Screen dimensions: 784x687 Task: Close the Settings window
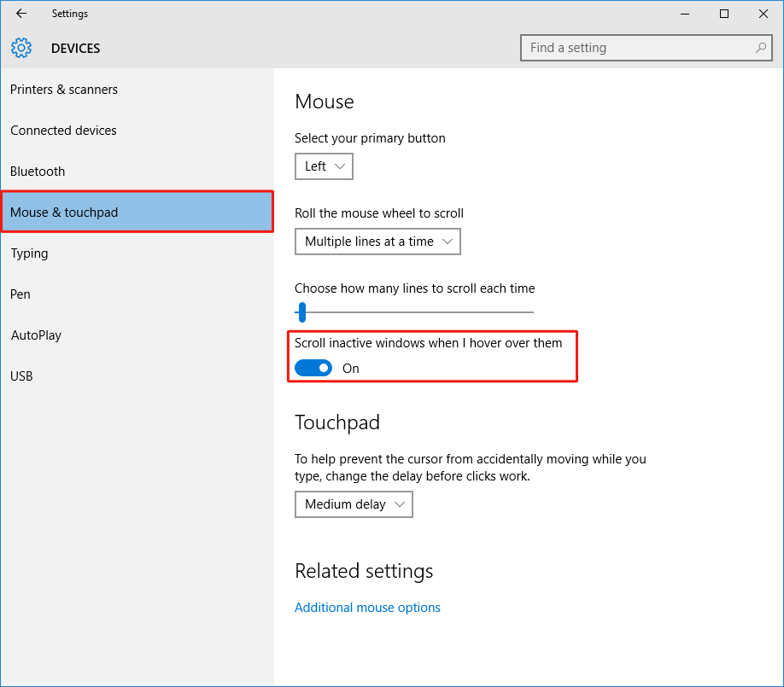click(x=763, y=14)
